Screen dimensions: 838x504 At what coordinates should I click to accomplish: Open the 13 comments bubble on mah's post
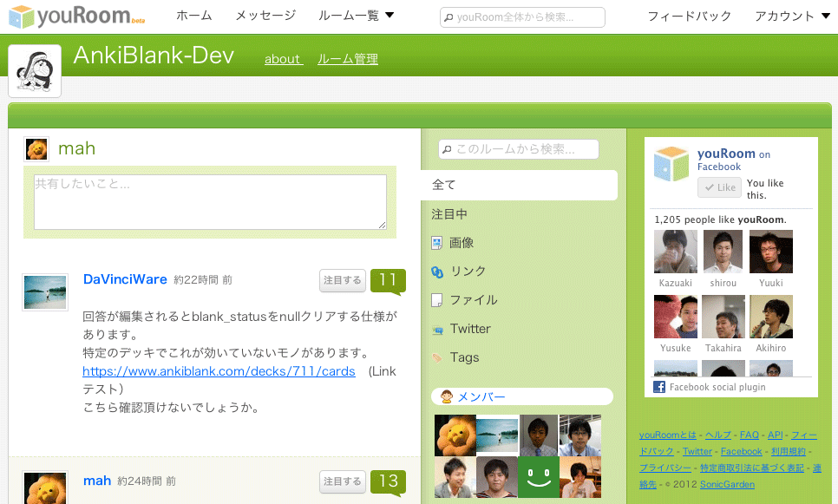pyautogui.click(x=388, y=481)
